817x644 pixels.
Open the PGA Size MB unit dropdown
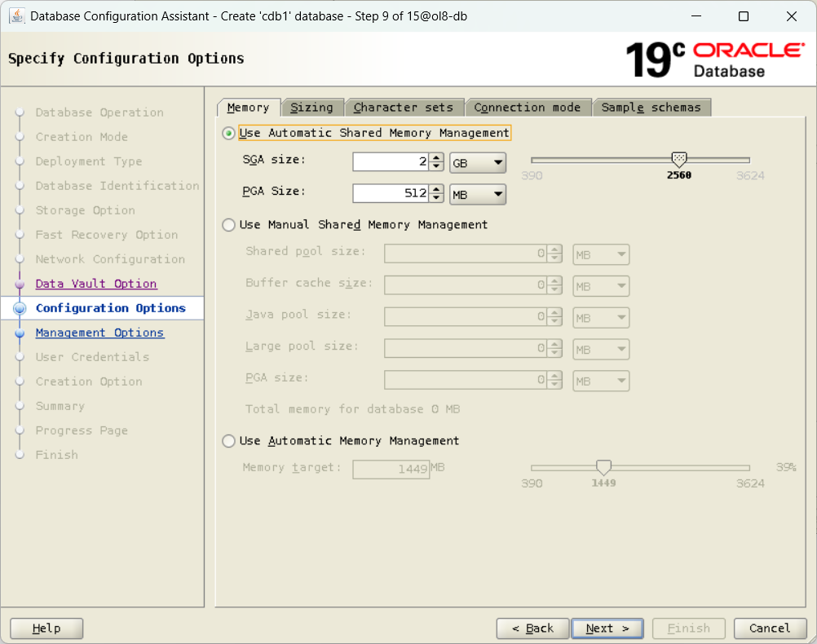click(477, 195)
